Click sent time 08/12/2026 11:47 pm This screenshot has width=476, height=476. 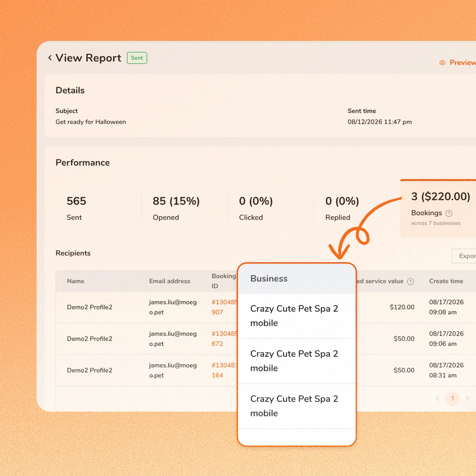380,122
